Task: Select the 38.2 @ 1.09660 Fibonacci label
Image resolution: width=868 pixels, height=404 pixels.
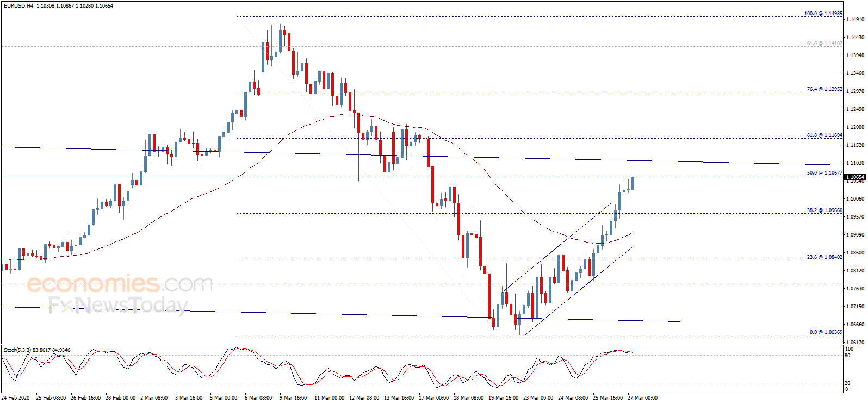Action: (x=824, y=210)
